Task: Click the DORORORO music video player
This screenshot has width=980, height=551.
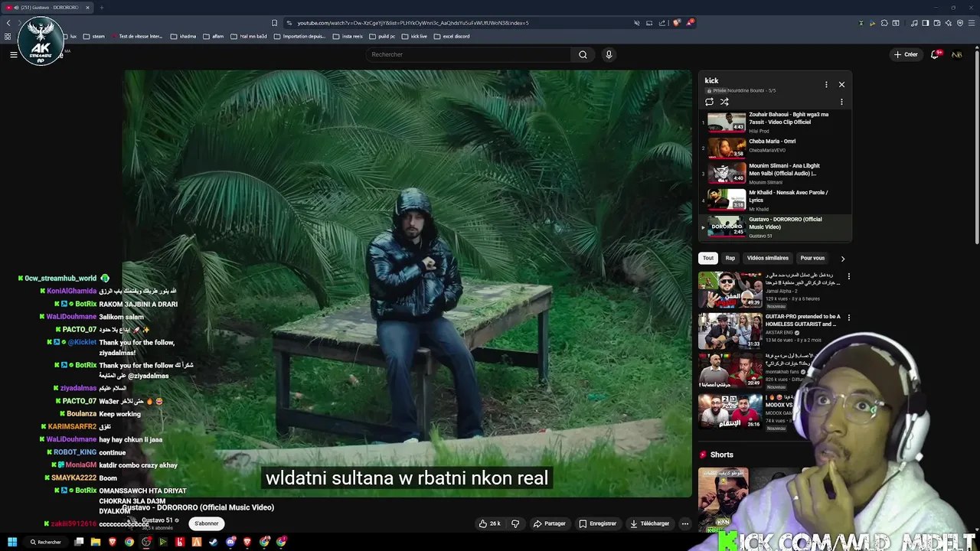Action: pos(408,283)
